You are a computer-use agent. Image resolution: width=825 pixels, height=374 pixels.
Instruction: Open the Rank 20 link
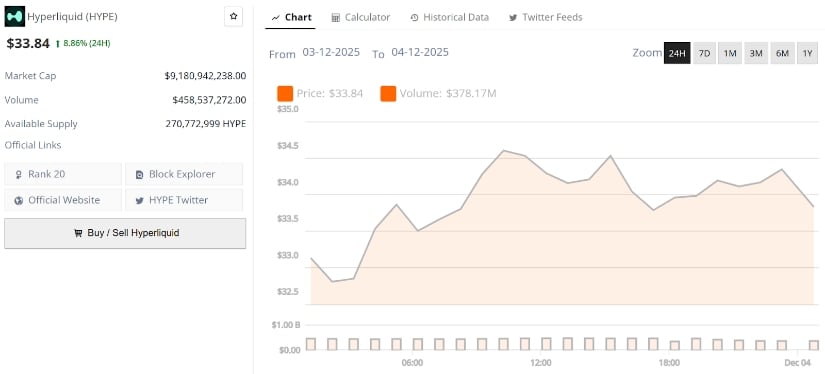tap(63, 174)
